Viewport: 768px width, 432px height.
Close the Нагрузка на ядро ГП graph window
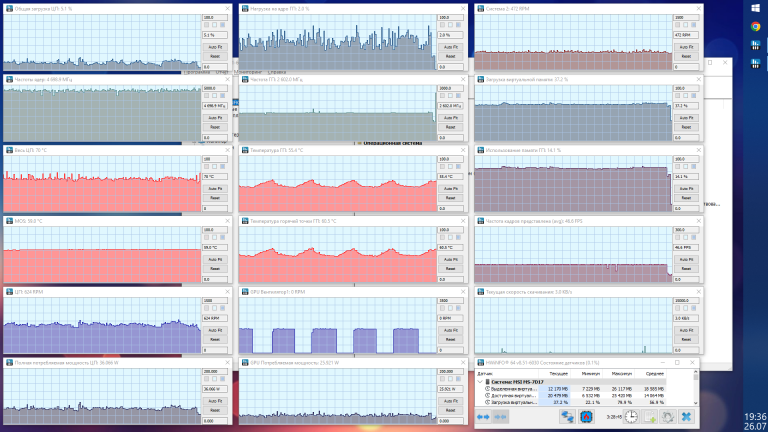click(463, 9)
